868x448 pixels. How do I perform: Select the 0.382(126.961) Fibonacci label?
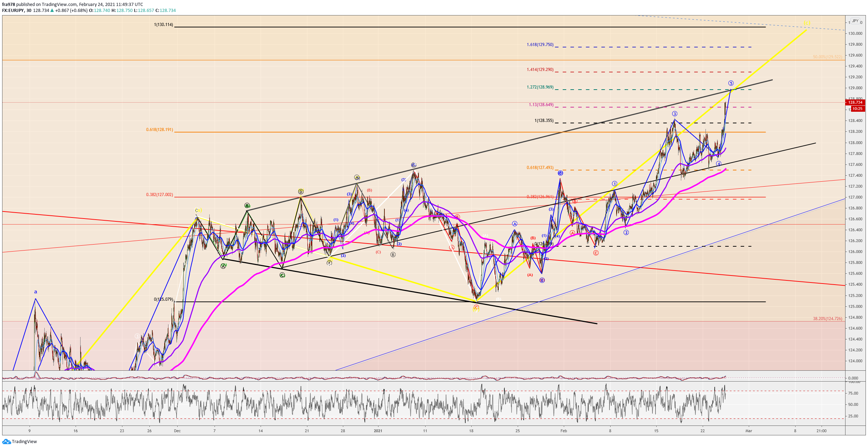pos(540,197)
